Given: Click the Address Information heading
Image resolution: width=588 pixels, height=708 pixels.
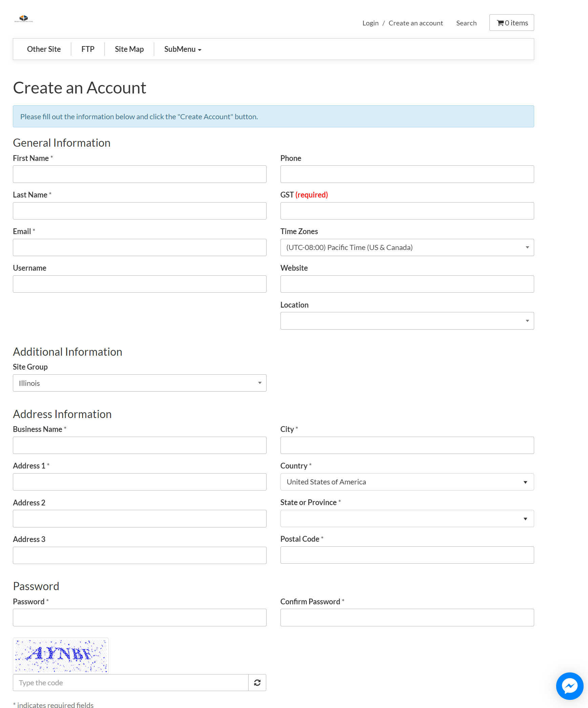Looking at the screenshot, I should 62,414.
